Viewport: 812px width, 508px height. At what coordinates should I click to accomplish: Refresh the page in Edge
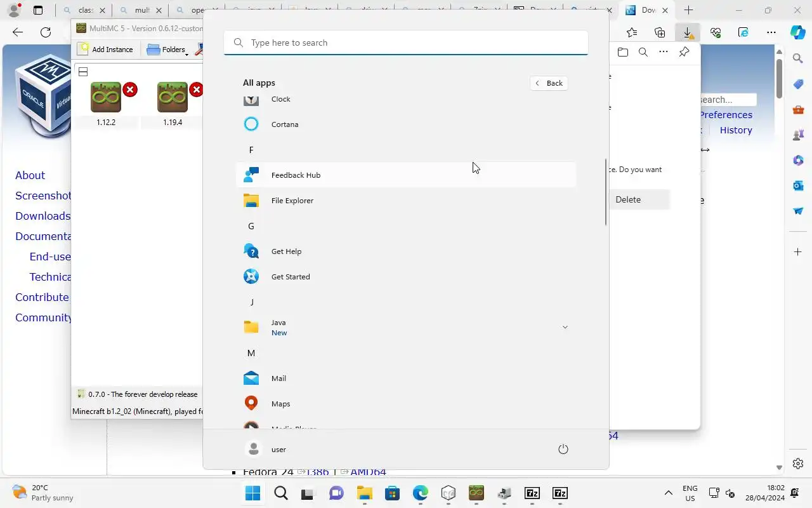pyautogui.click(x=46, y=32)
